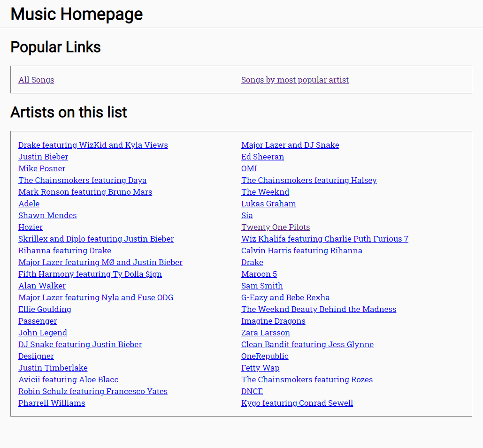
Task: Select the Mike Posner link
Action: [42, 168]
